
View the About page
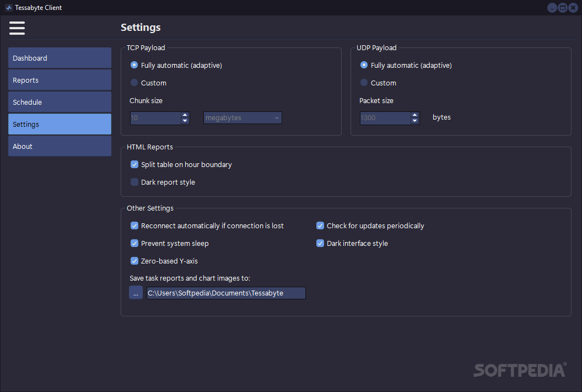point(60,146)
